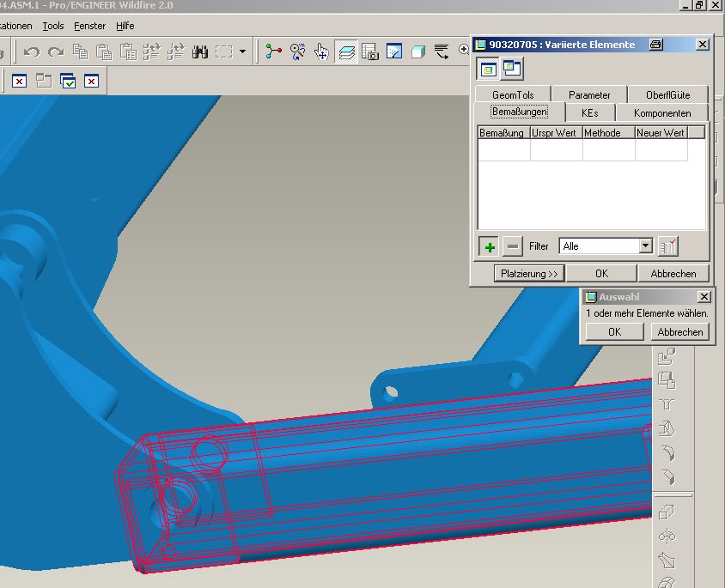The height and width of the screenshot is (588, 725).
Task: Expand the Platzierung >> section
Action: pyautogui.click(x=529, y=274)
